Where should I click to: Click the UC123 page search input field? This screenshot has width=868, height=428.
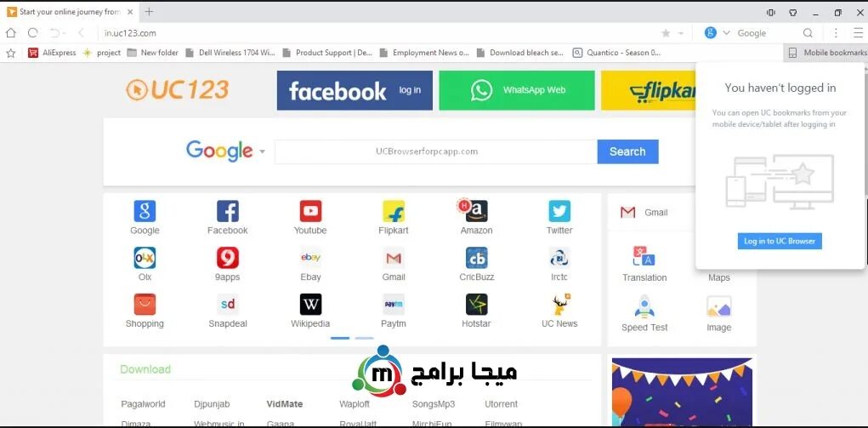(x=435, y=151)
